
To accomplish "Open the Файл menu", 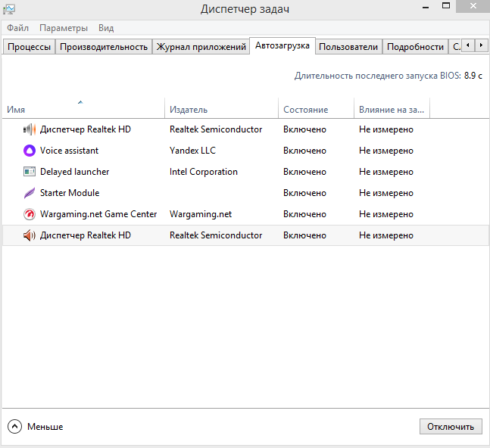I will click(18, 28).
